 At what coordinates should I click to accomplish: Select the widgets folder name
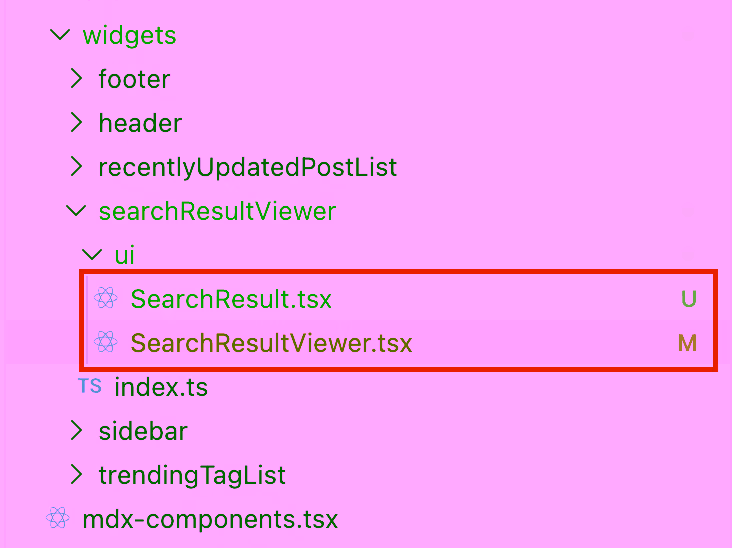pos(129,36)
